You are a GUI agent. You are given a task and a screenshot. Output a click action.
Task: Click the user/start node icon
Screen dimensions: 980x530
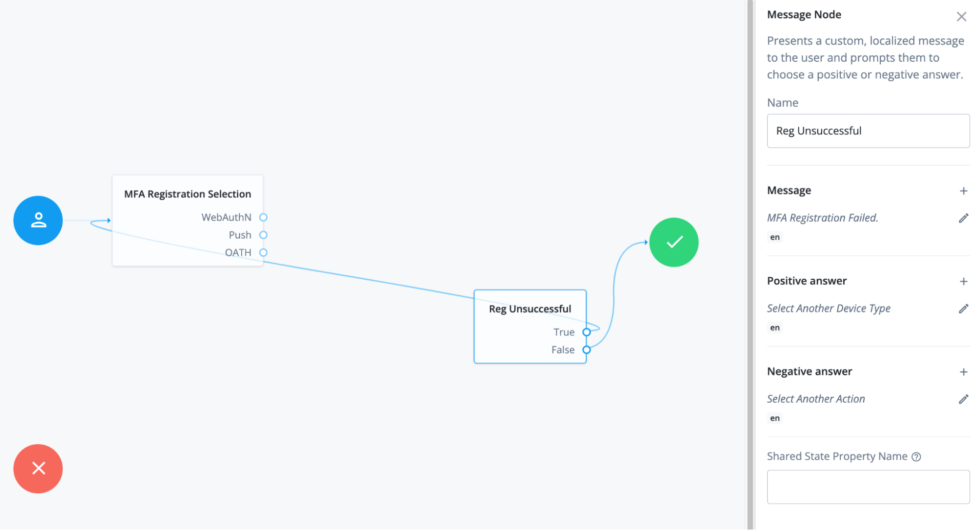coord(38,221)
